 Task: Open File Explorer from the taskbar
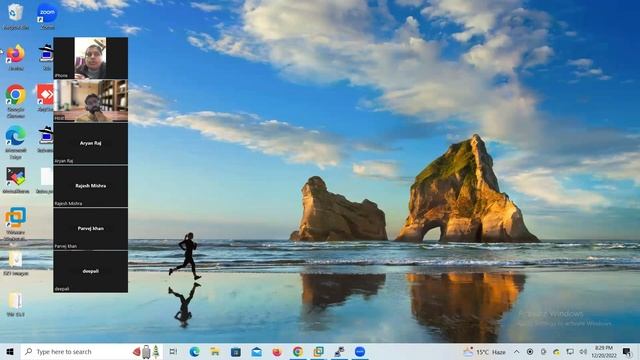(215, 352)
